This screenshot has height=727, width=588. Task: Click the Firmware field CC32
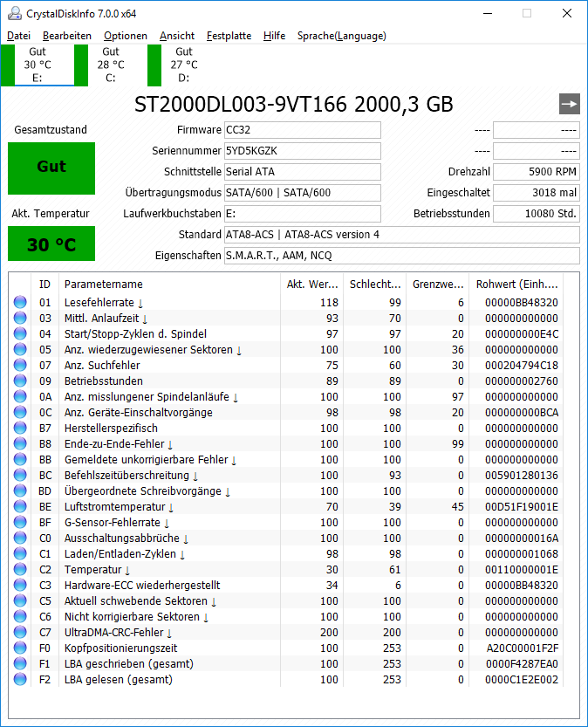303,130
